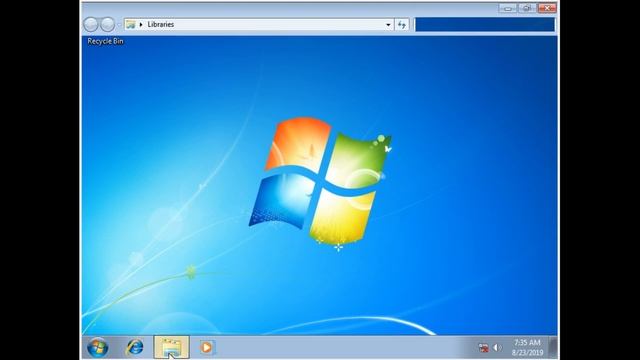Open the address bar history dropdown
Viewport: 640px width, 360px height.
click(388, 25)
